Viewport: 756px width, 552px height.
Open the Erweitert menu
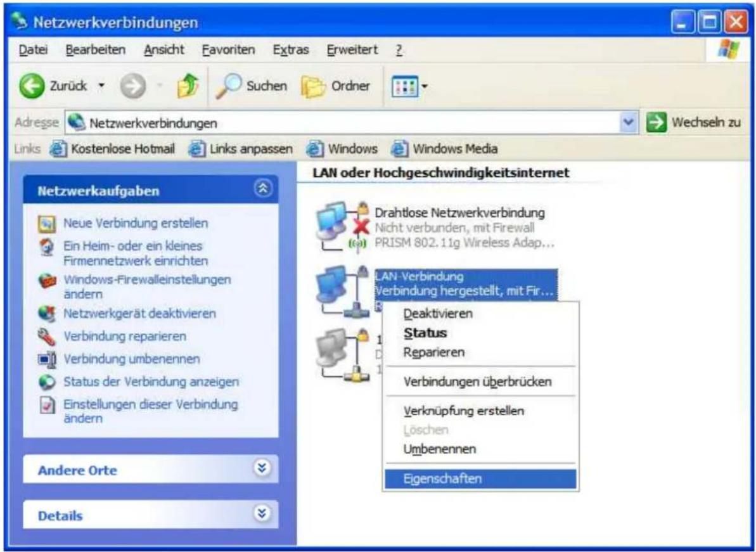(352, 49)
